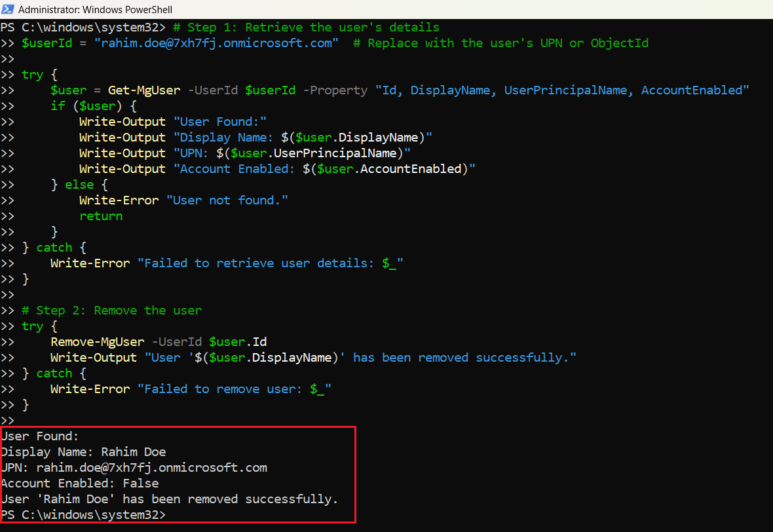Image resolution: width=773 pixels, height=532 pixels.
Task: Click the Step 2 Remove the user comment
Action: click(x=111, y=310)
